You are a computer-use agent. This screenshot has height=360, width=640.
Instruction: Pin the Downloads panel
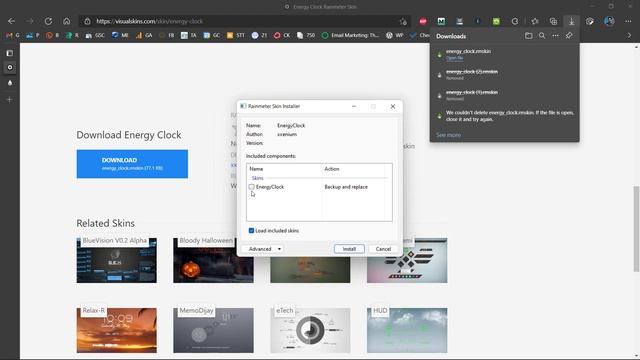(569, 36)
